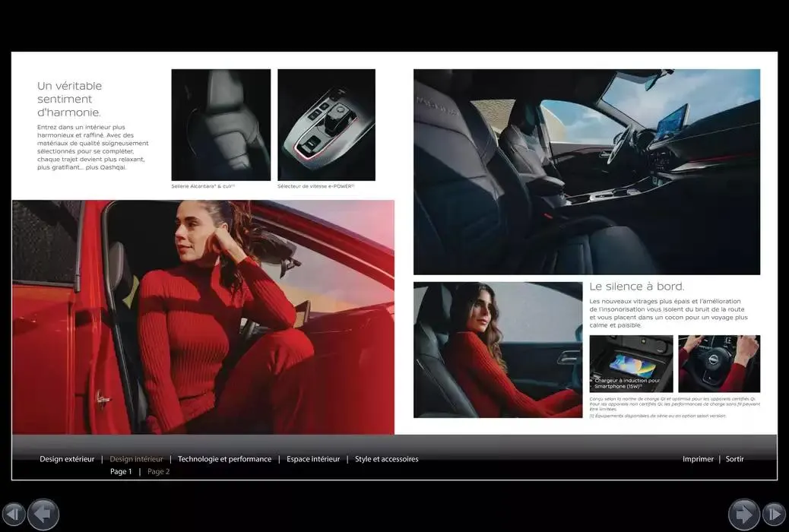Click the previous page arrow icon
Image resolution: width=789 pixels, height=532 pixels.
pyautogui.click(x=43, y=515)
